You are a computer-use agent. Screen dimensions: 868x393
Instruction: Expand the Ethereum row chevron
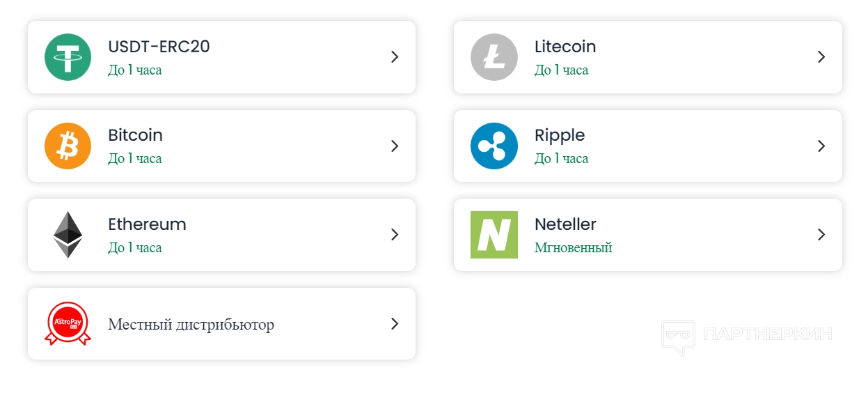(x=395, y=235)
